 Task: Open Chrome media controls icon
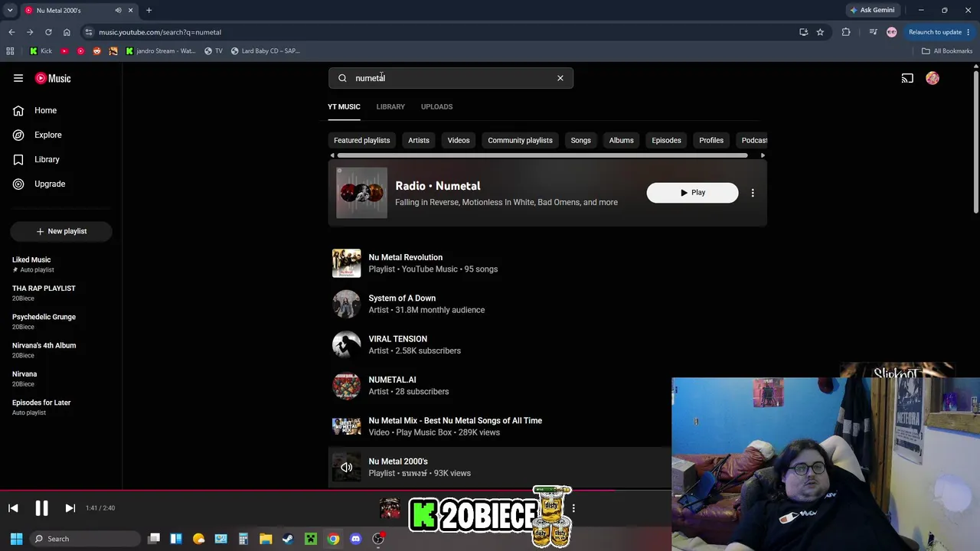coord(873,32)
